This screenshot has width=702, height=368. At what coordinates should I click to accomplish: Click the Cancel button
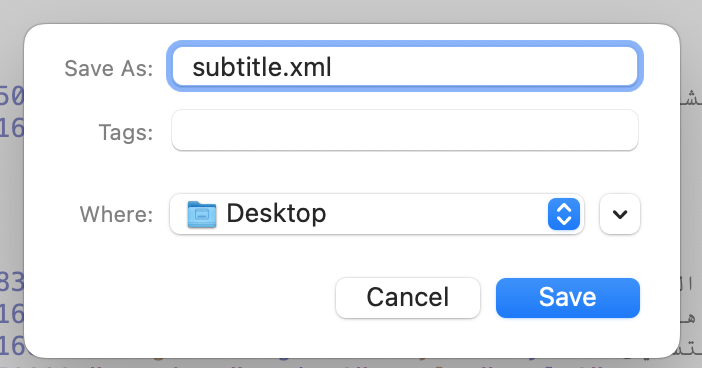(x=408, y=298)
